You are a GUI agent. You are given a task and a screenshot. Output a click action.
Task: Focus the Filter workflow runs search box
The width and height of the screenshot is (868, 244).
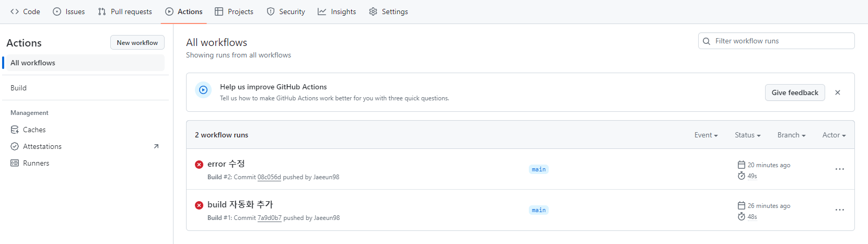tap(777, 41)
